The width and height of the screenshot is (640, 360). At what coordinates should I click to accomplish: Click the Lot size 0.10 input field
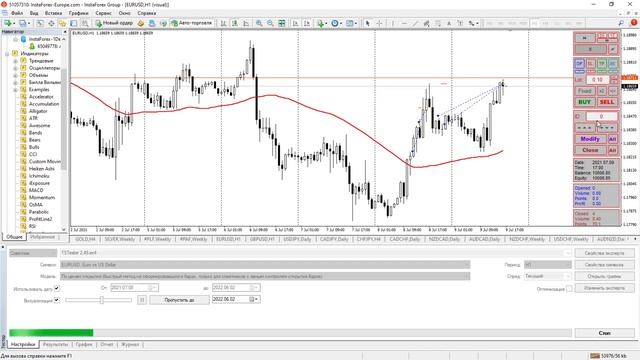tap(598, 80)
